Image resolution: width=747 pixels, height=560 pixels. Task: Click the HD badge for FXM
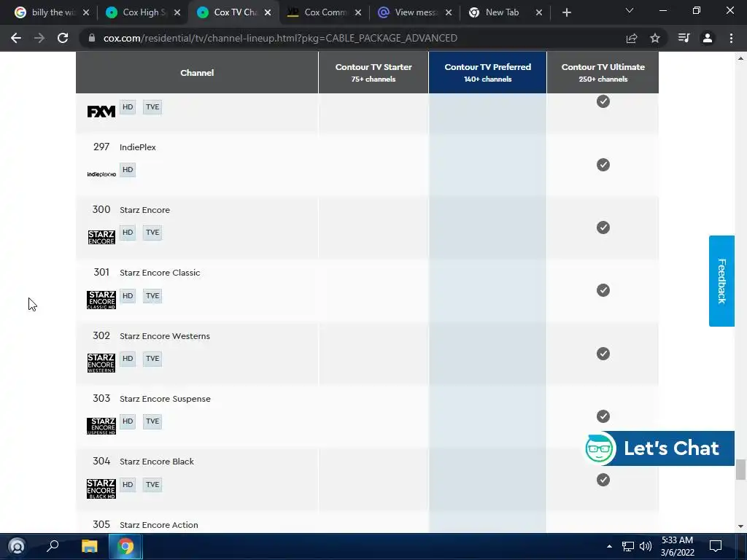(x=128, y=106)
